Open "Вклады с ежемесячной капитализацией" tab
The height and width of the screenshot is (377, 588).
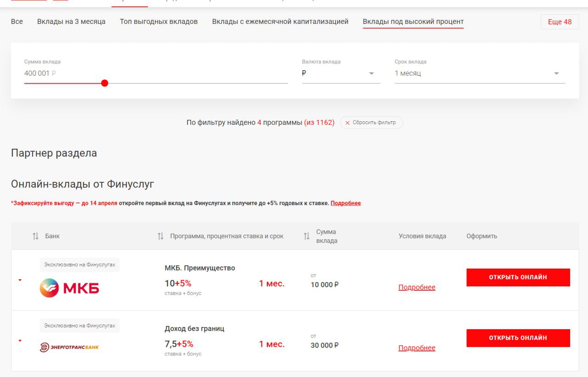pos(280,22)
